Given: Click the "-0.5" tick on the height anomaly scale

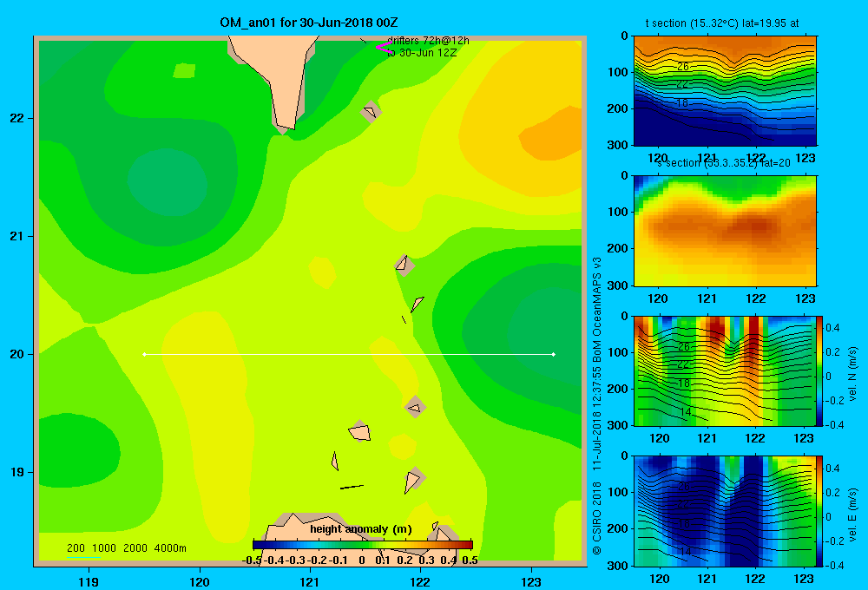Looking at the screenshot, I should pos(252,560).
